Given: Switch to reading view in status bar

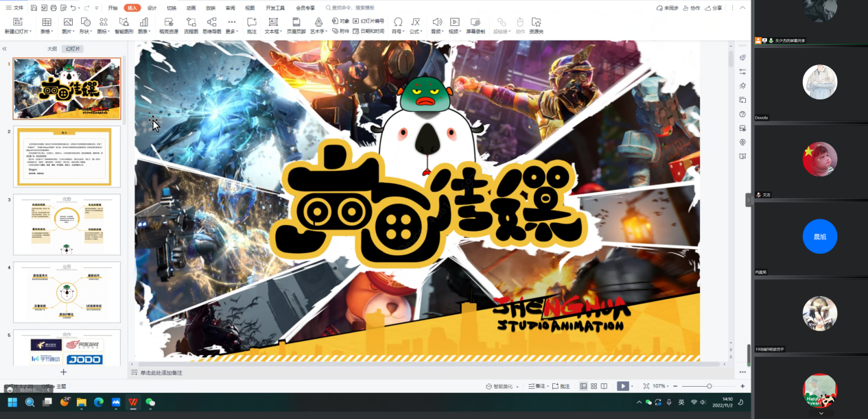Looking at the screenshot, I should click(605, 386).
